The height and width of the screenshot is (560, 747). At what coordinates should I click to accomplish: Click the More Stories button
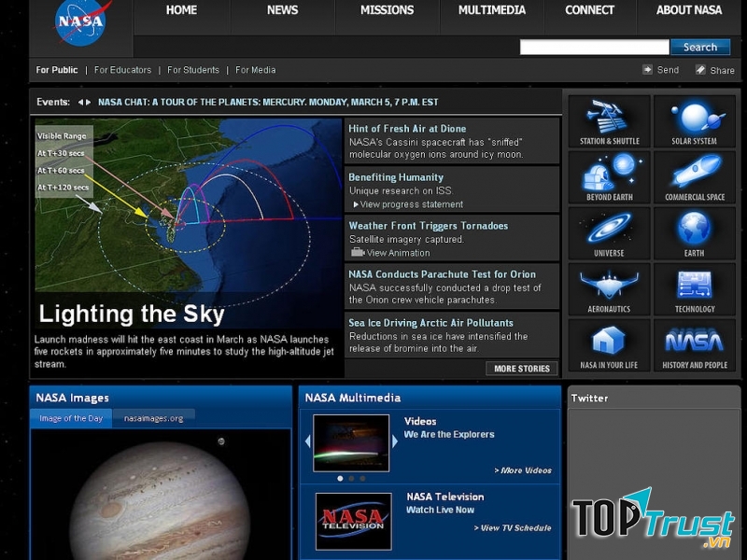[x=521, y=369]
